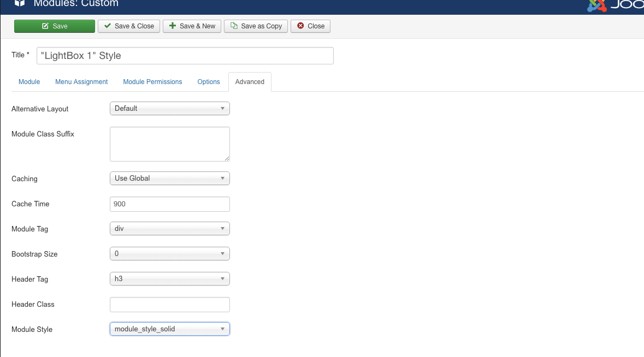The width and height of the screenshot is (644, 357).
Task: Expand the Bootstrap Size dropdown
Action: [x=169, y=254]
